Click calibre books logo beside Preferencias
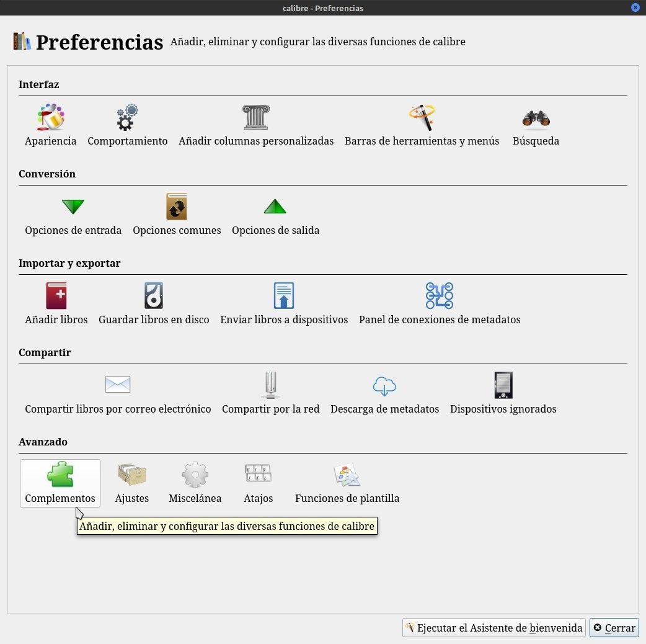 click(x=22, y=41)
